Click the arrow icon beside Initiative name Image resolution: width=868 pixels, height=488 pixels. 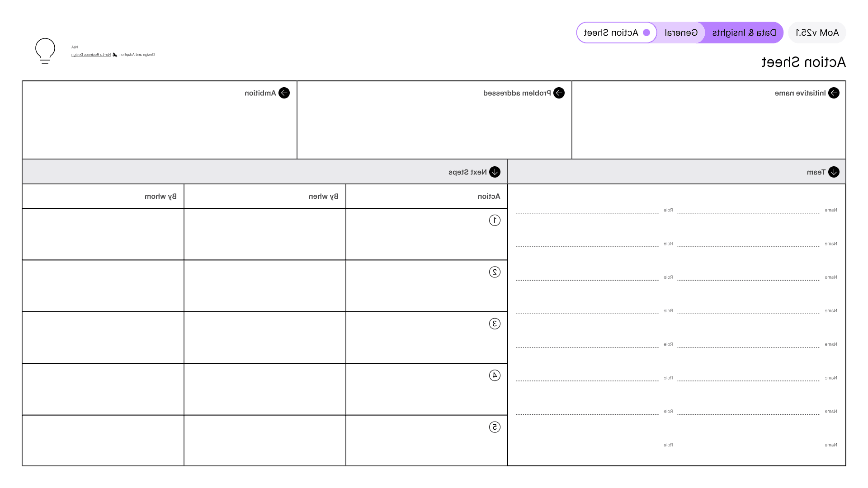point(834,93)
